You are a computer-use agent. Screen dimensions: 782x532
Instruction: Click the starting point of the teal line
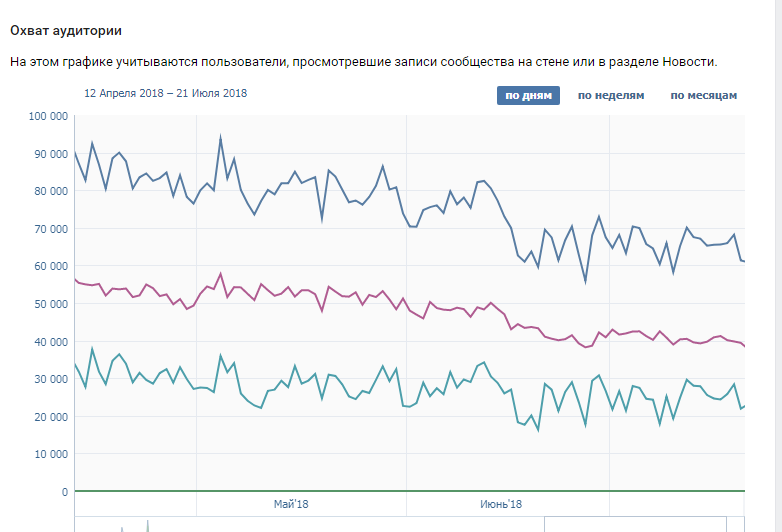(x=75, y=364)
